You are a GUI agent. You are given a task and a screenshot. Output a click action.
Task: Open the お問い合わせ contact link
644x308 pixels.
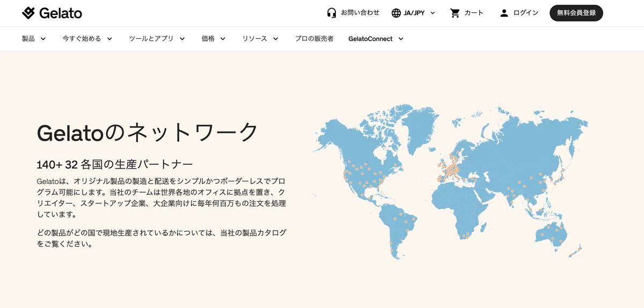coord(360,13)
